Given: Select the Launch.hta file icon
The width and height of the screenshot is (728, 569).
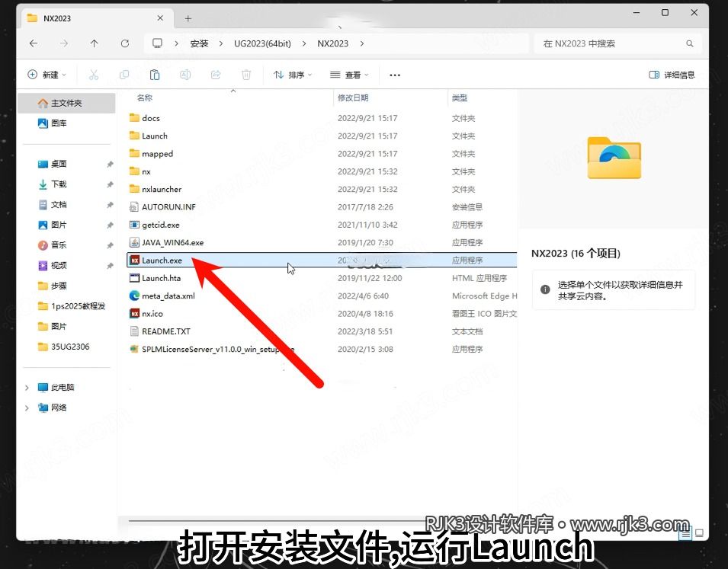Looking at the screenshot, I should 134,278.
